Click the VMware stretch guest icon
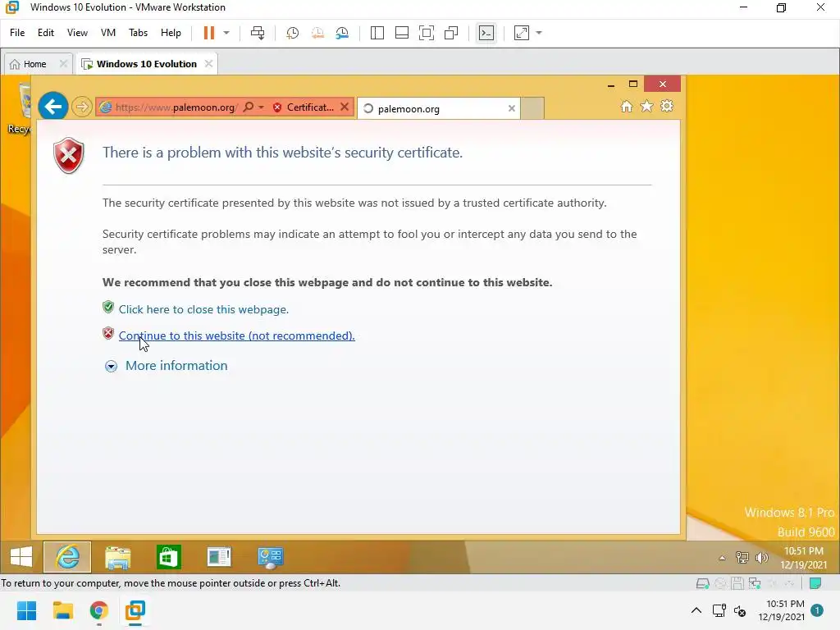This screenshot has height=630, width=840. 521,33
